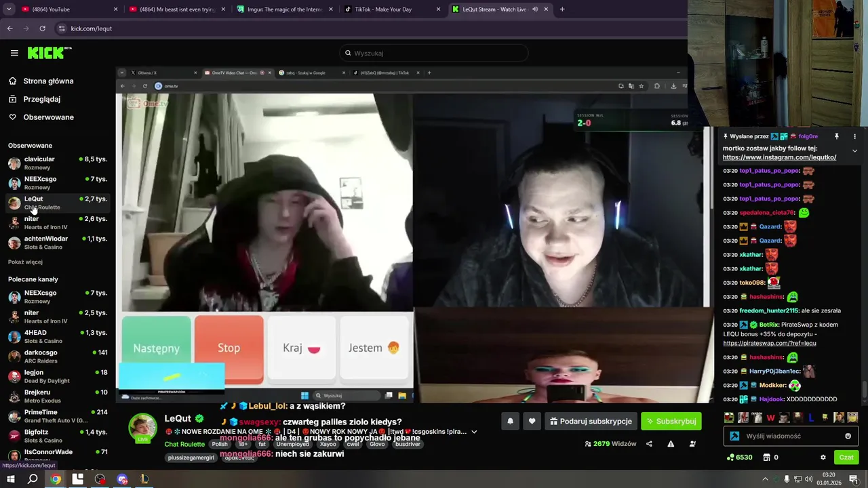
Task: Send message with Czat button
Action: (846, 457)
